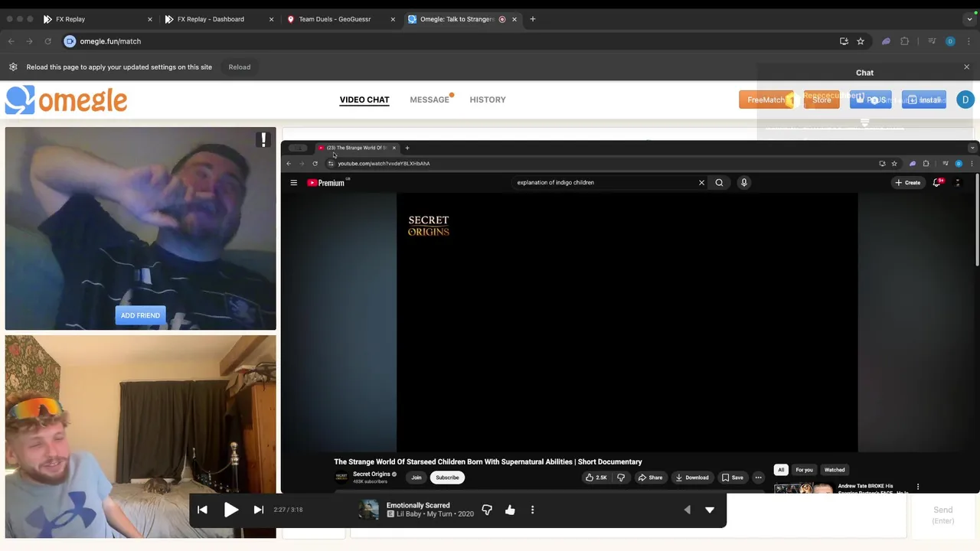Bookmark star in shared browser address bar
Screen dimensions: 980x551
click(894, 164)
